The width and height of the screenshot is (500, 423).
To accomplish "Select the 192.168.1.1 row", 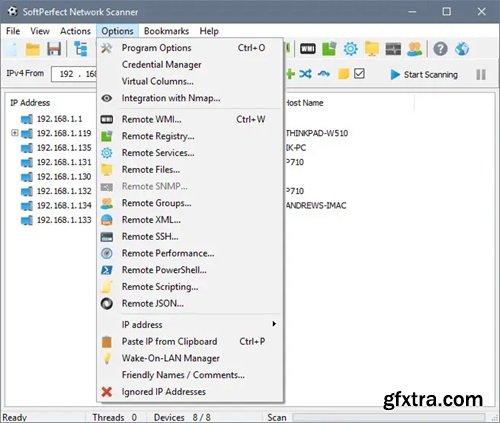I will (60, 119).
